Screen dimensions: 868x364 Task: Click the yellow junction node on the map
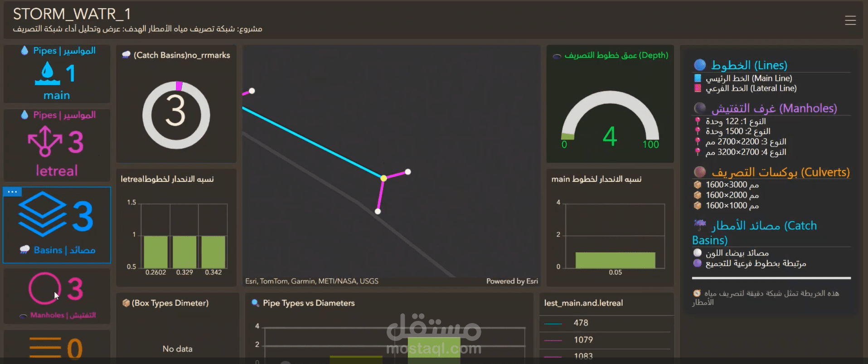tap(383, 178)
